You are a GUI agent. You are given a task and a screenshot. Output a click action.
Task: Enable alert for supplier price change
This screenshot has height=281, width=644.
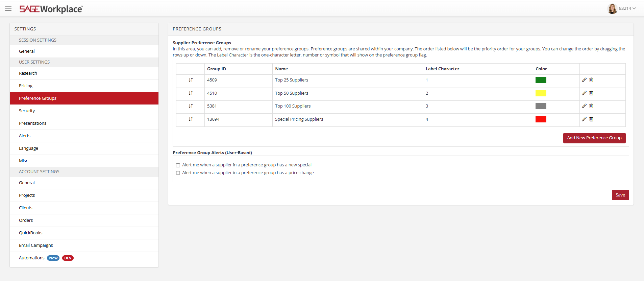[178, 173]
